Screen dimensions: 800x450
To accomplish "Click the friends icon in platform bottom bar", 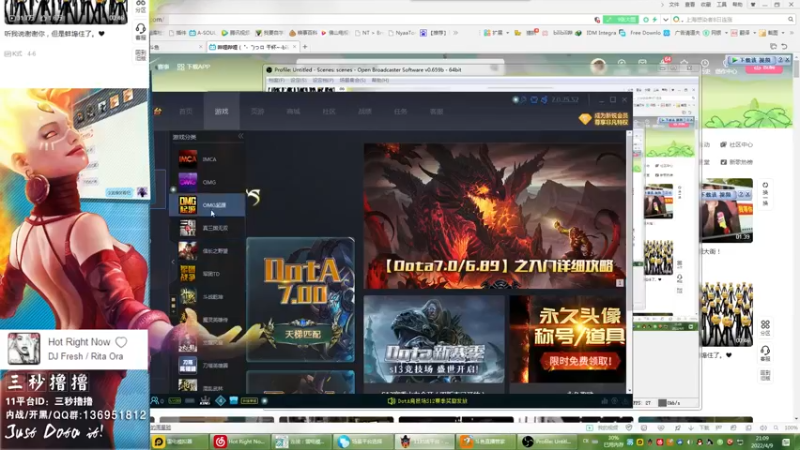I will point(155,401).
